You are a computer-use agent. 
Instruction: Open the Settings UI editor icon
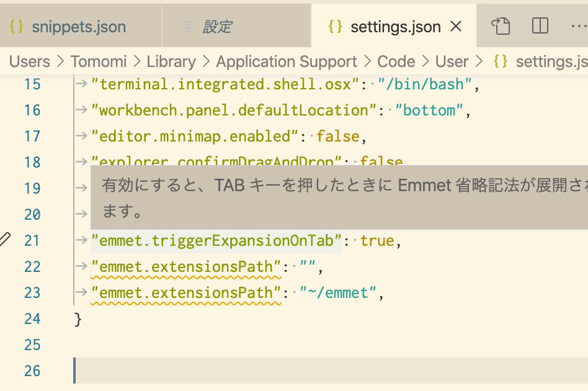point(500,26)
